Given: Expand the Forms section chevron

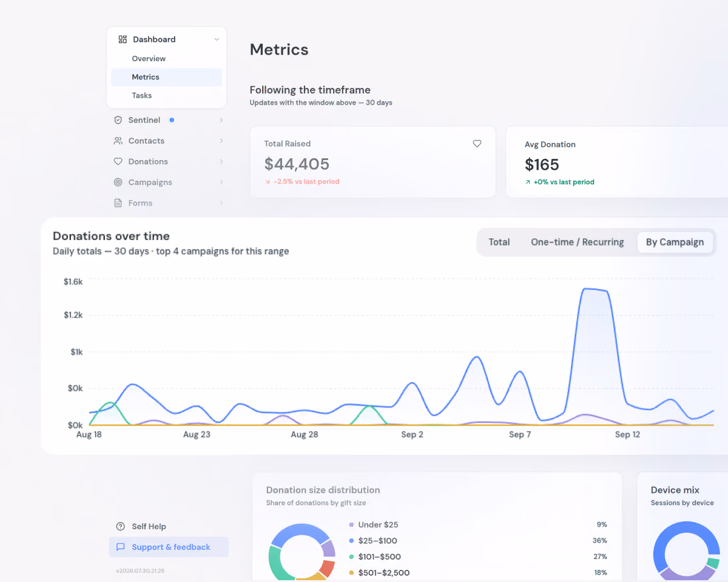Looking at the screenshot, I should [221, 203].
